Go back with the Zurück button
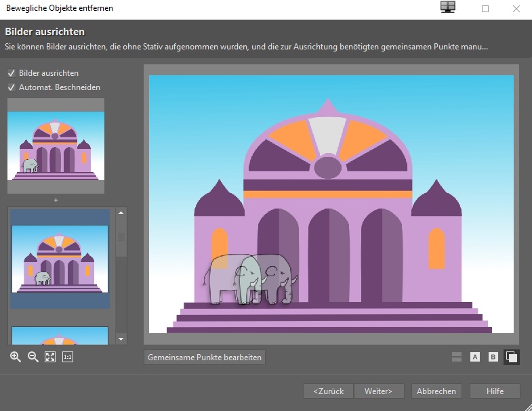The width and height of the screenshot is (532, 411). tap(328, 391)
